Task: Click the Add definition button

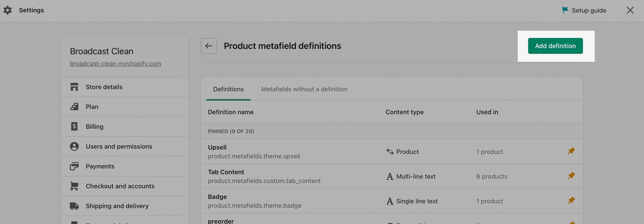Action: (x=555, y=46)
